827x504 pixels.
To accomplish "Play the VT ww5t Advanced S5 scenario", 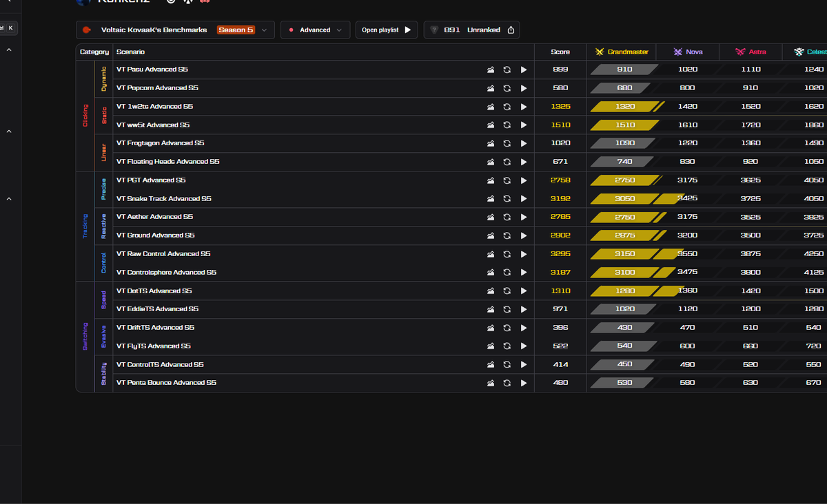I will pyautogui.click(x=524, y=125).
